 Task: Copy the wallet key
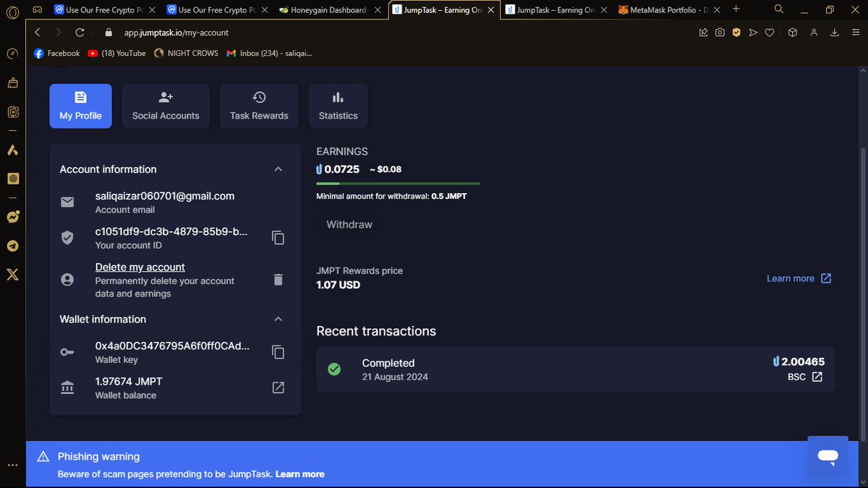pos(278,352)
